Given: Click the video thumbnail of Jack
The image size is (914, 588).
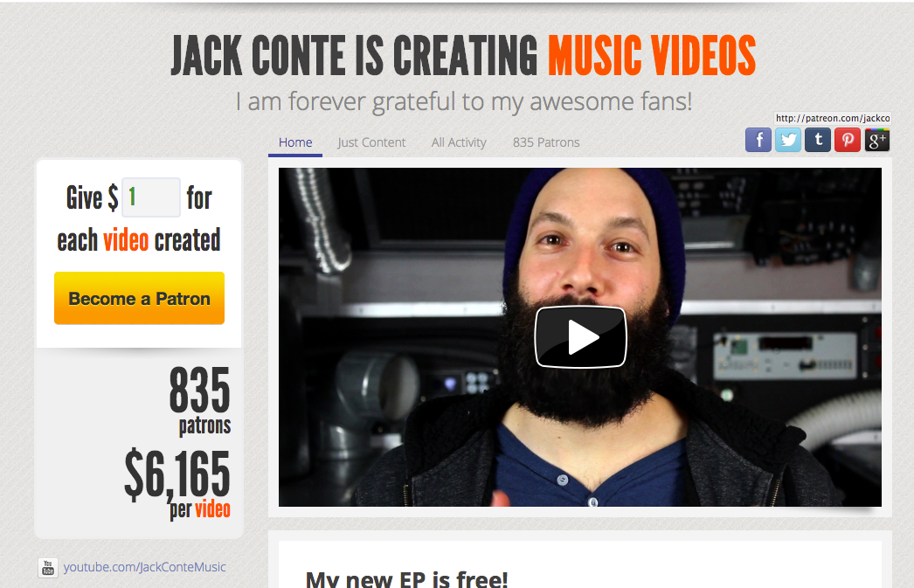Looking at the screenshot, I should pos(580,337).
